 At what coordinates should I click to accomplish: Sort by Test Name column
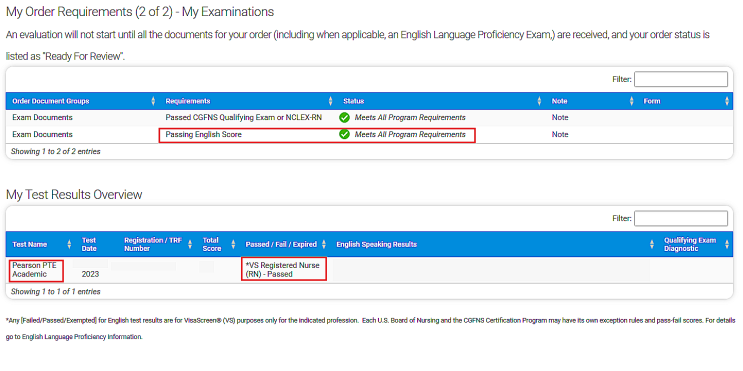41,244
